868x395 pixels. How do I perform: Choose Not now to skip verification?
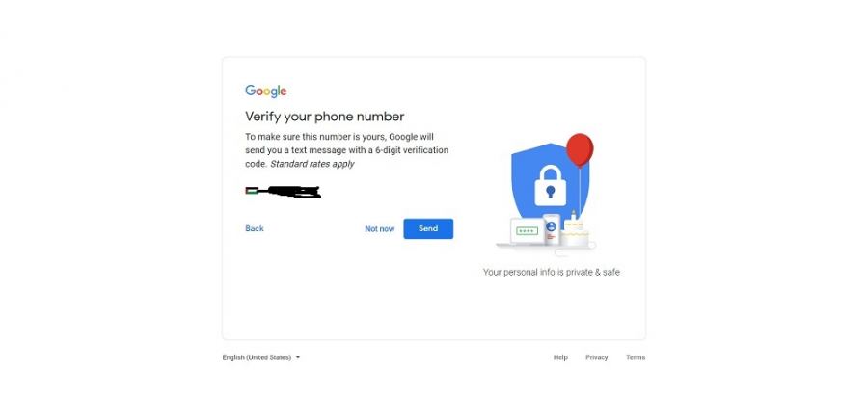coord(380,229)
